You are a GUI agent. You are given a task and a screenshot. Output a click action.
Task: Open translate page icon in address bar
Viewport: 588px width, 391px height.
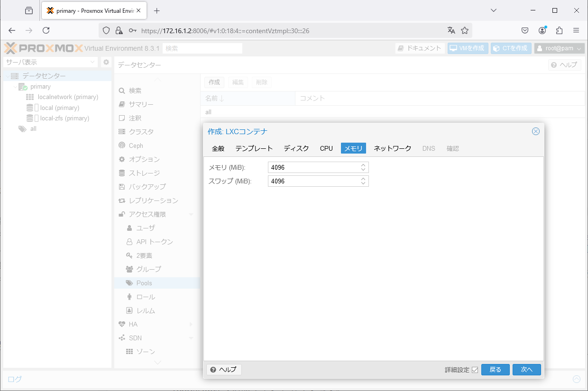pos(451,30)
